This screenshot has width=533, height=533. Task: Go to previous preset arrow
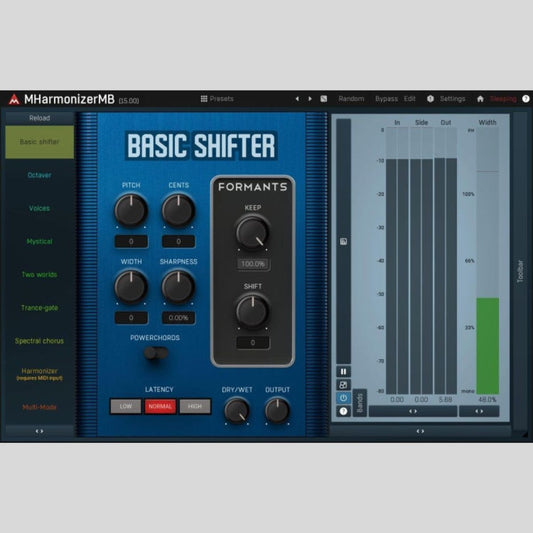pos(297,99)
